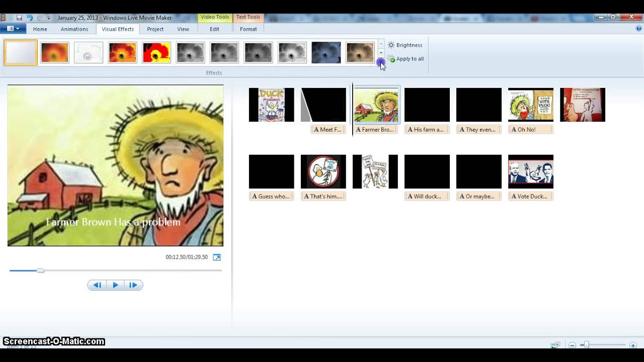Click the preview seek bar handle
Image resolution: width=644 pixels, height=362 pixels.
pos(40,270)
